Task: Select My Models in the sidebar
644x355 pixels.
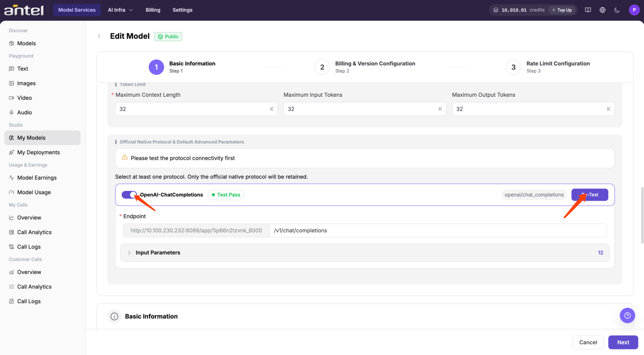Action: click(x=42, y=138)
